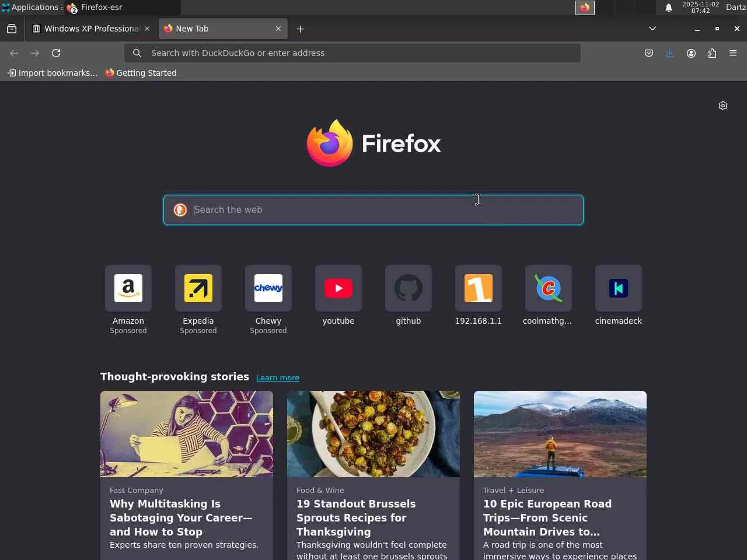Open the Firefox View icon

[x=12, y=29]
